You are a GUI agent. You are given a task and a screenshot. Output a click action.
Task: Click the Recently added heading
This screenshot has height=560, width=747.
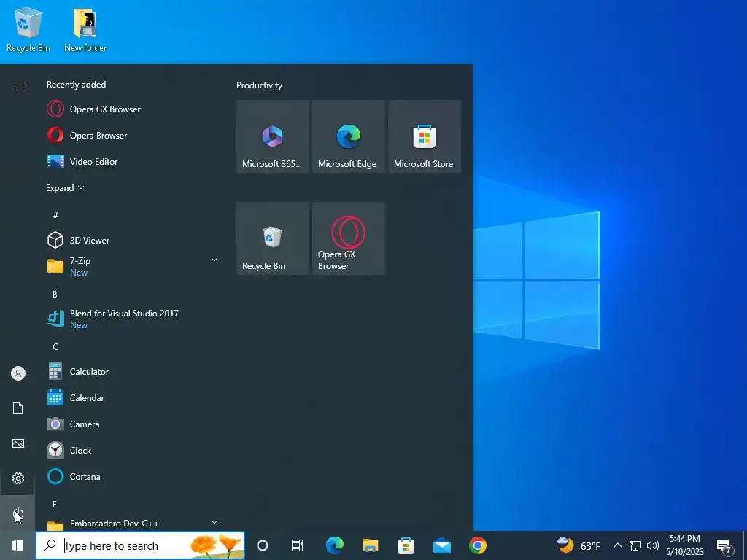pyautogui.click(x=76, y=85)
